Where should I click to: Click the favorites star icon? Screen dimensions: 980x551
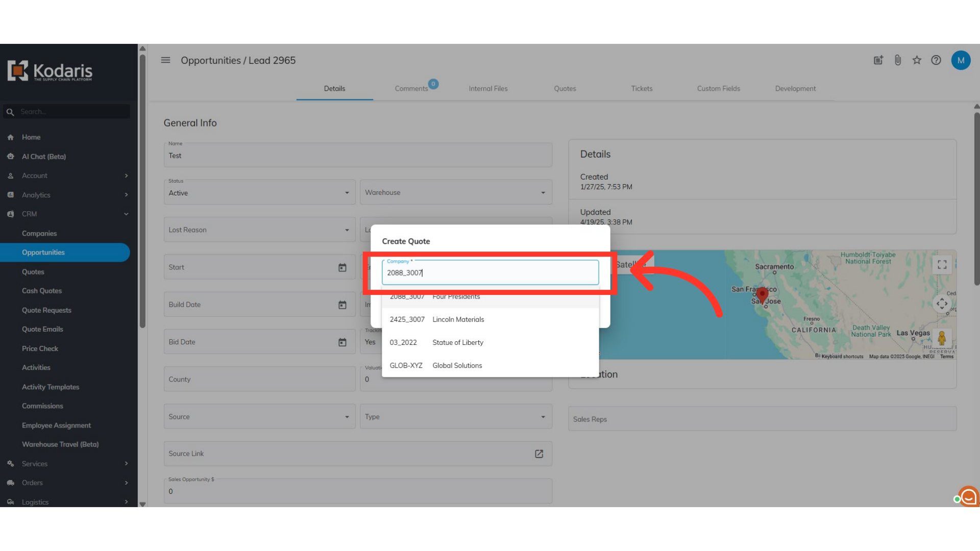click(917, 60)
